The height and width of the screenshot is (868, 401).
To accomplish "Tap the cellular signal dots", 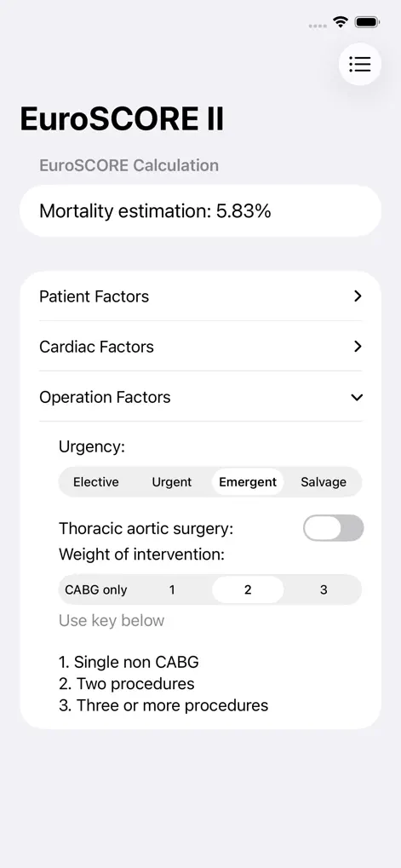I will pos(318,26).
